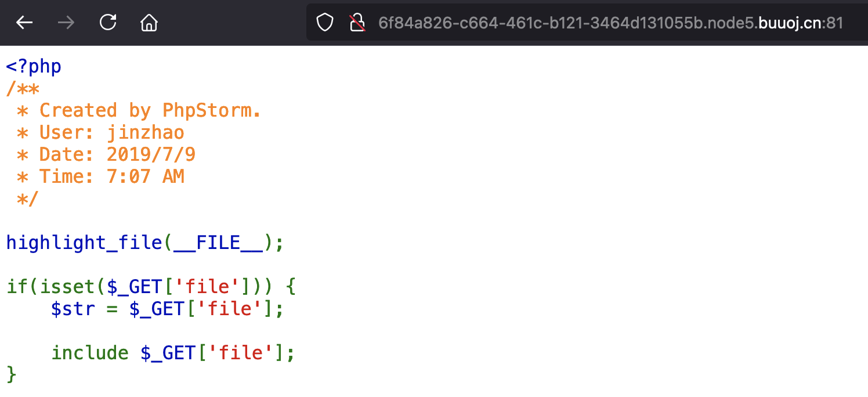Click the 'Created by PhpStorm.' comment
This screenshot has height=397, width=868.
150,110
